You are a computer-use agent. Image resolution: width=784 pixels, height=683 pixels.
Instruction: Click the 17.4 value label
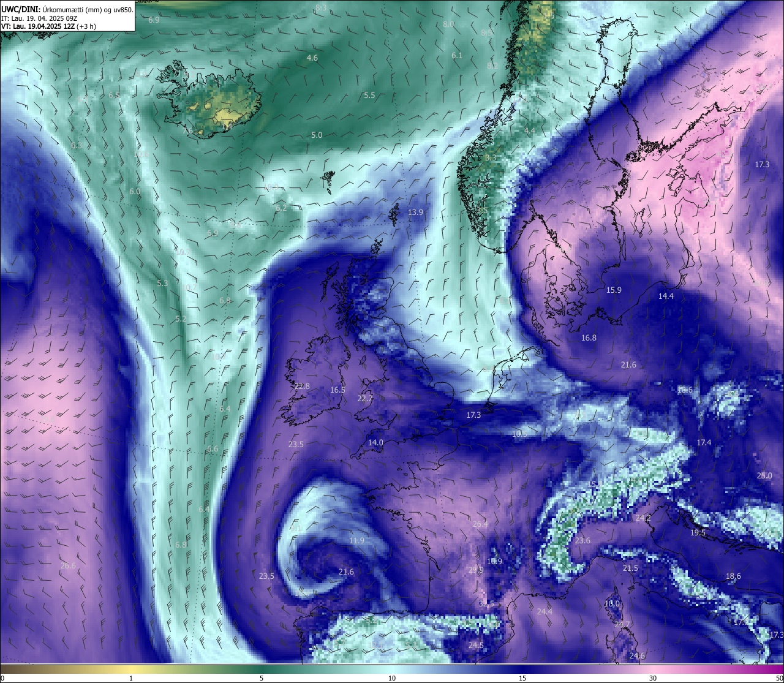click(704, 442)
